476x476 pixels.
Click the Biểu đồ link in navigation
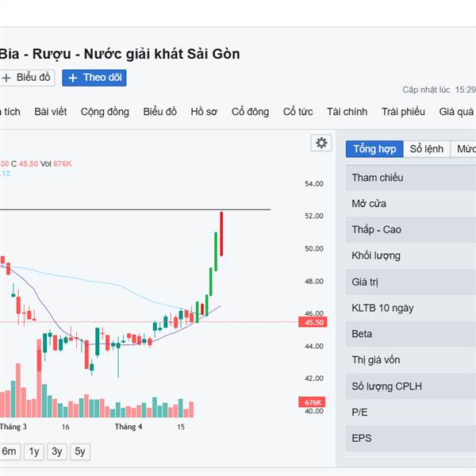(x=160, y=112)
